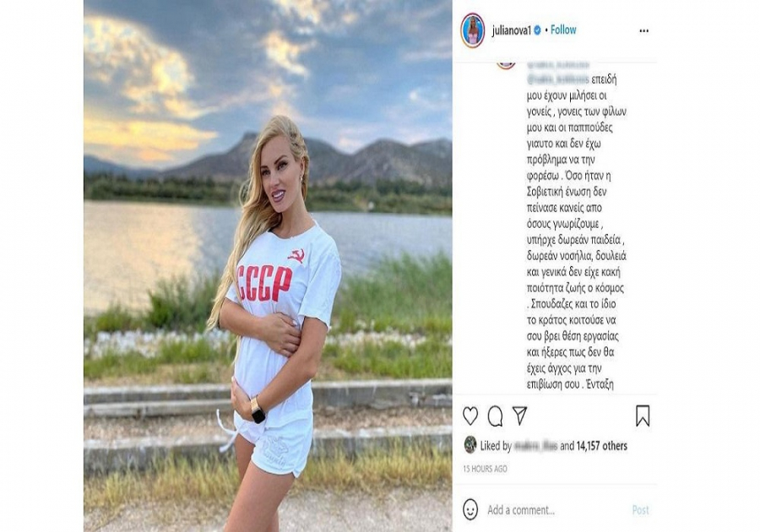Click the Post comment button

pos(640,510)
